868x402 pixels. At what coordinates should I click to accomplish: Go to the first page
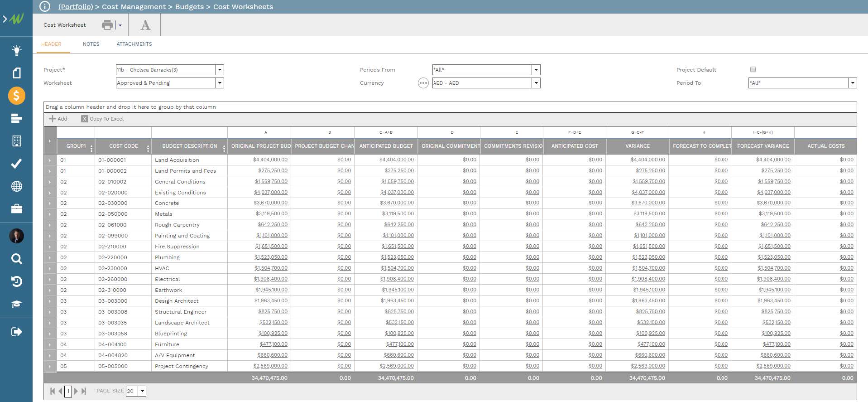click(53, 391)
